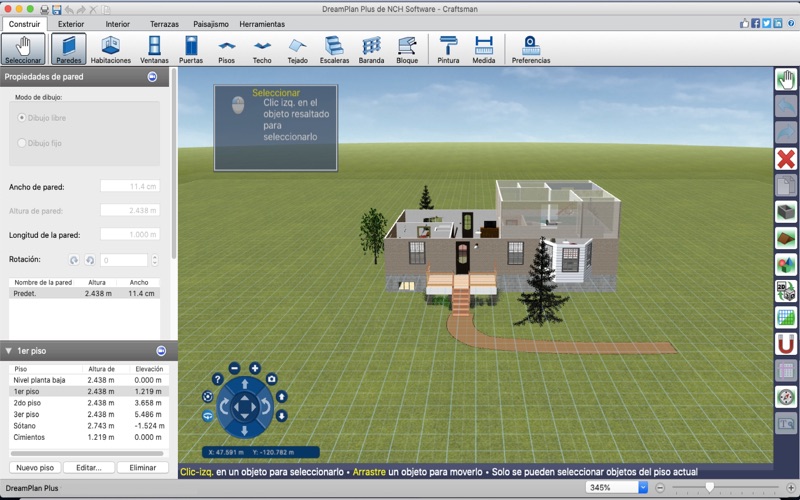Select the Escaleras stairs tool
800x500 pixels.
334,49
